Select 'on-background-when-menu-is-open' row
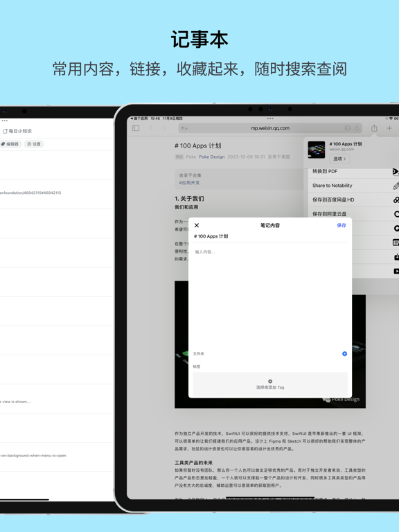 click(56, 456)
